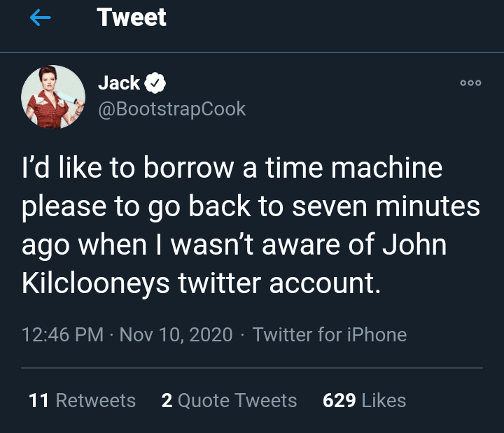
Task: Click the Tweet header title
Action: [132, 17]
